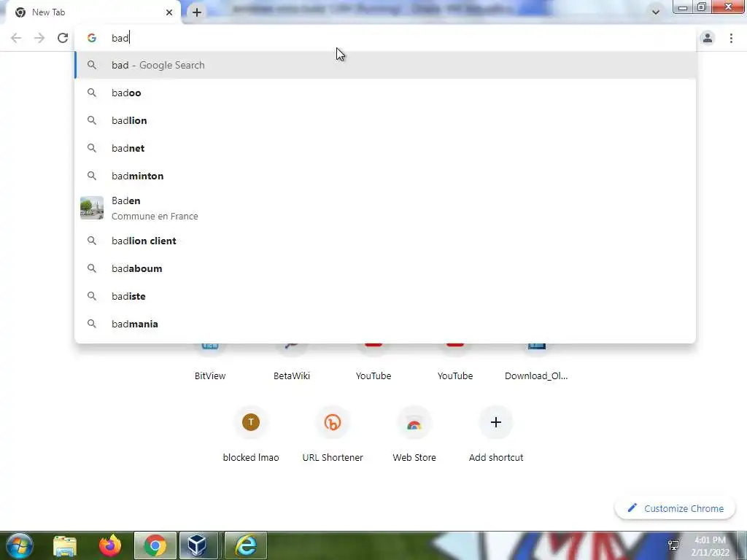The image size is (747, 560).
Task: Open the URL Shortener shortcut icon
Action: 333,422
